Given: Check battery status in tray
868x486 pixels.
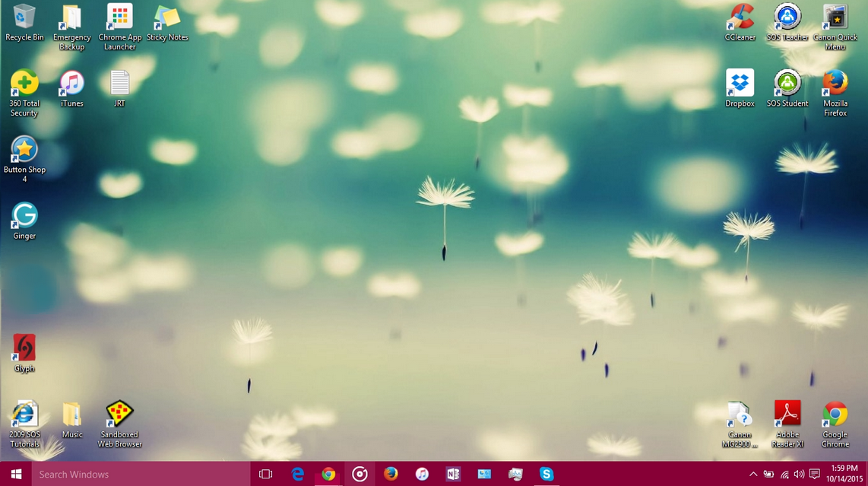Looking at the screenshot, I should (768, 475).
